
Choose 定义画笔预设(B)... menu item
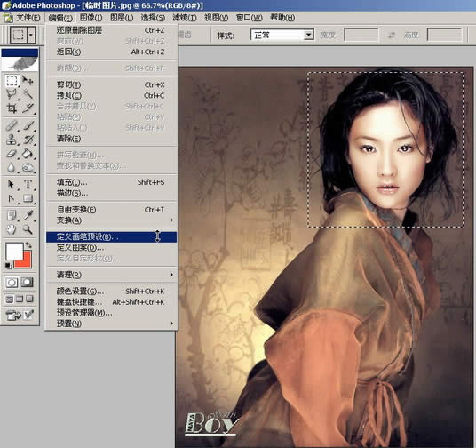[x=111, y=237]
